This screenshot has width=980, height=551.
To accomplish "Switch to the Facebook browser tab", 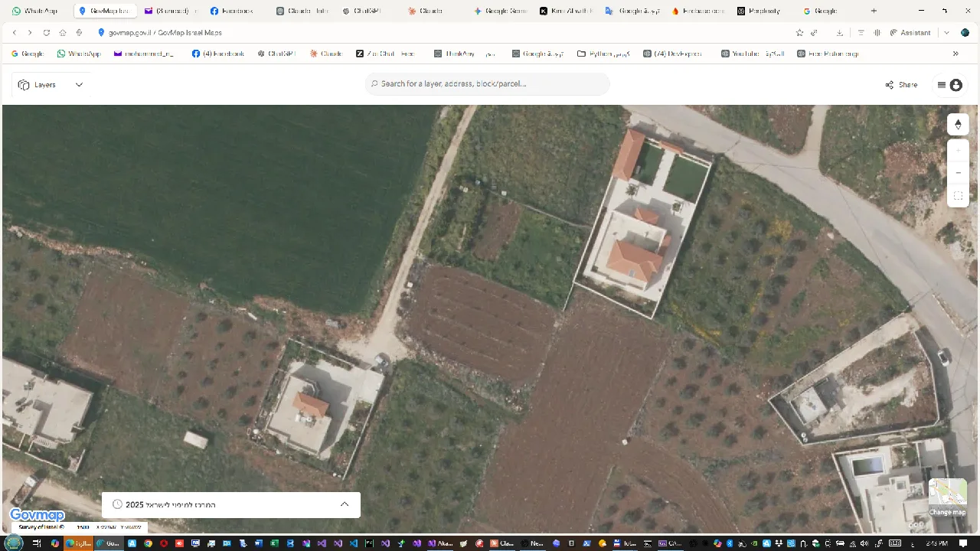I will tap(232, 11).
